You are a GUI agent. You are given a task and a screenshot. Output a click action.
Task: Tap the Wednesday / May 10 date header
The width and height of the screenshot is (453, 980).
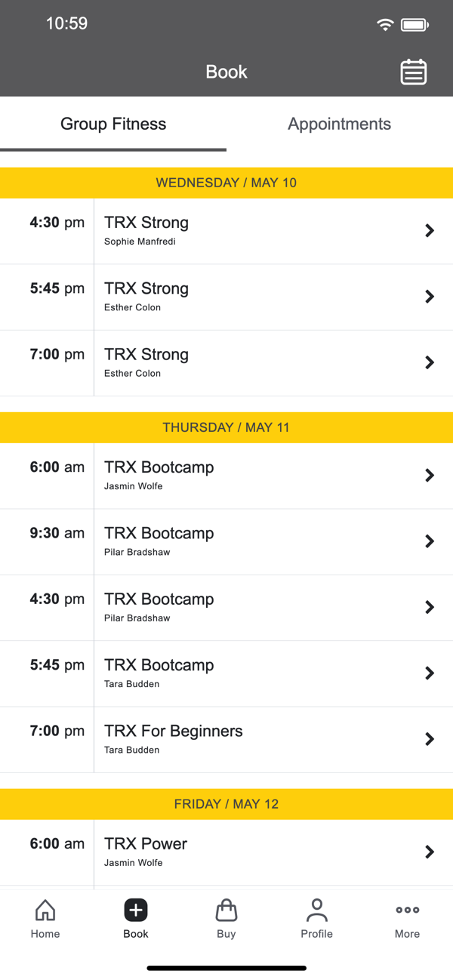[226, 183]
